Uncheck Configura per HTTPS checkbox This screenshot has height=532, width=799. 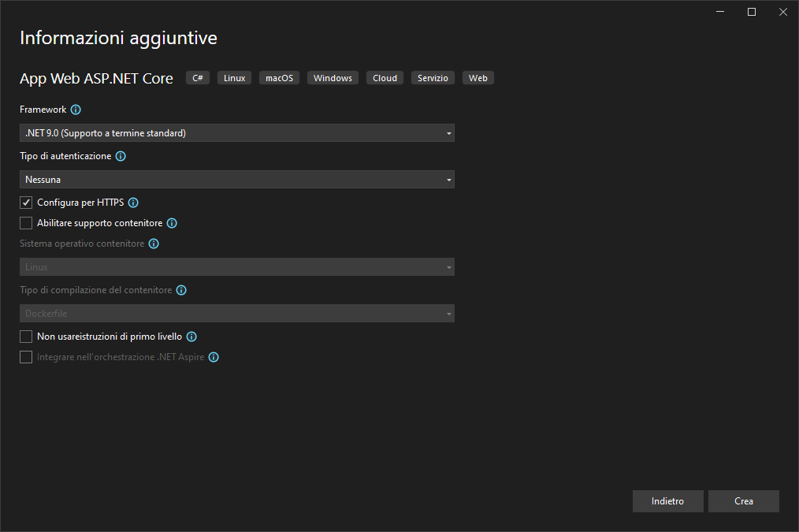tap(26, 203)
